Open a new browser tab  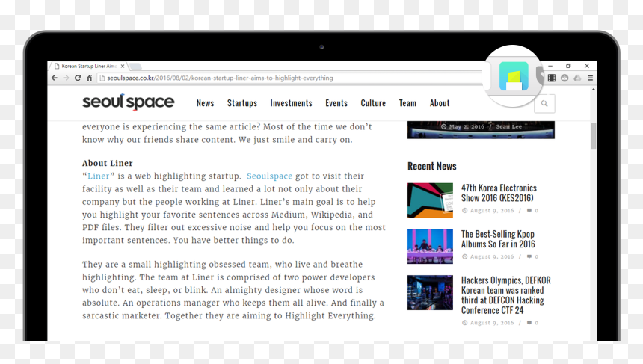click(x=135, y=66)
